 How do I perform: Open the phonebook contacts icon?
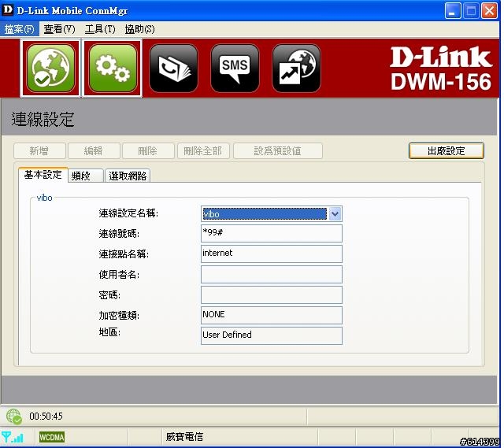point(173,68)
